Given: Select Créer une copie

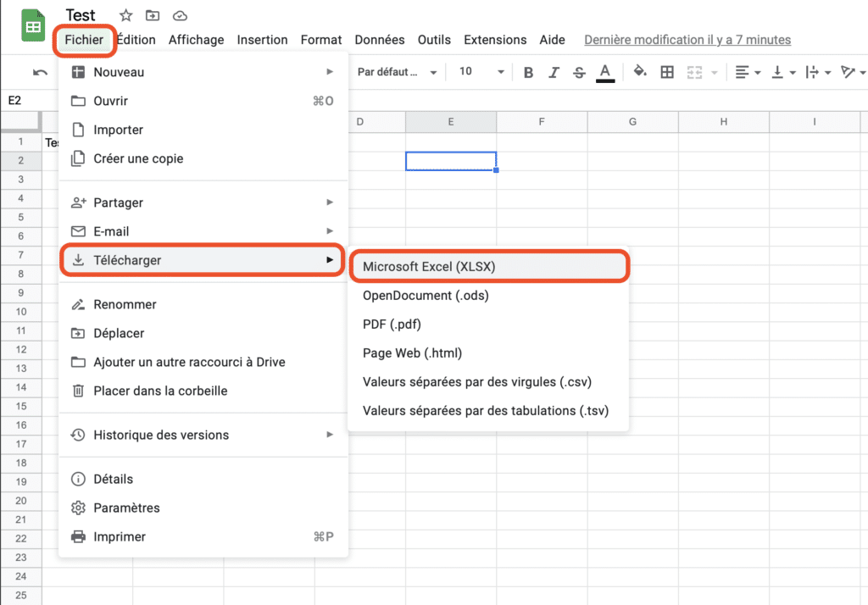Looking at the screenshot, I should coord(203,158).
